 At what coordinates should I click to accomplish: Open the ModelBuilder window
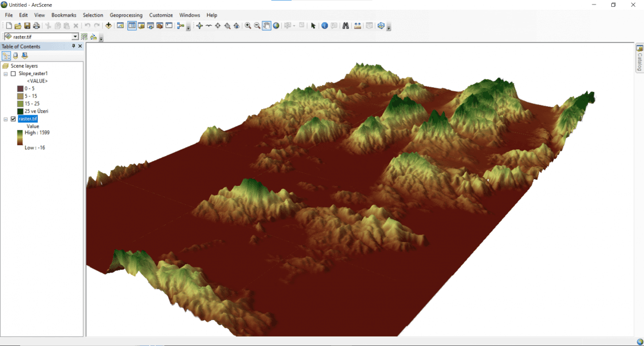pos(180,26)
